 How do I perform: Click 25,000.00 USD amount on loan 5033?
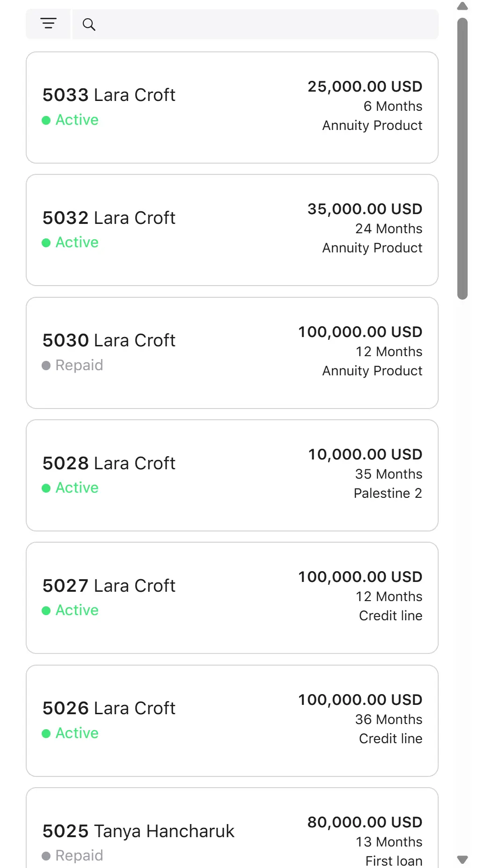click(x=365, y=86)
